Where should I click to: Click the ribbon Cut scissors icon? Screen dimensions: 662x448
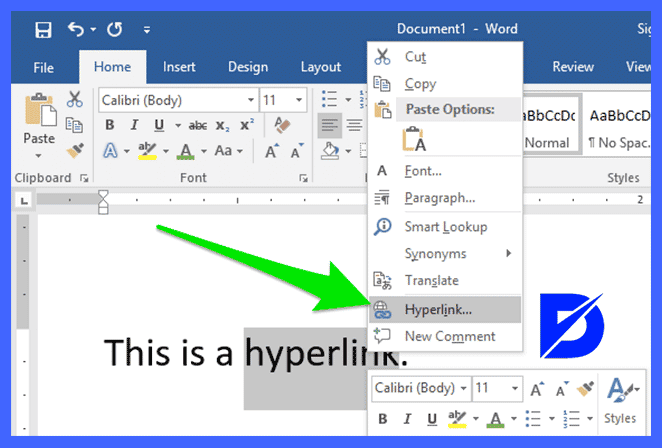[75, 99]
